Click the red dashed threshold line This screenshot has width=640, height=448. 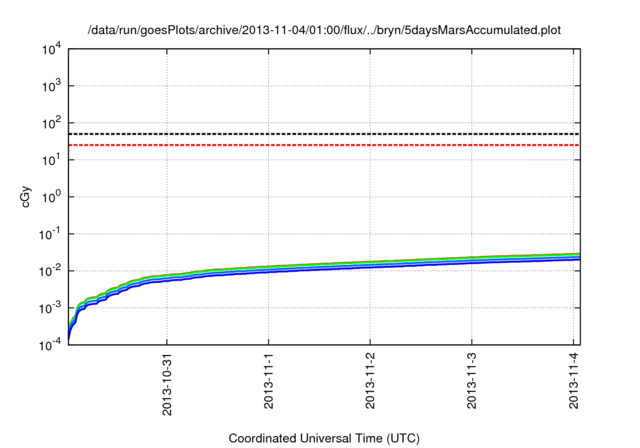pyautogui.click(x=324, y=145)
